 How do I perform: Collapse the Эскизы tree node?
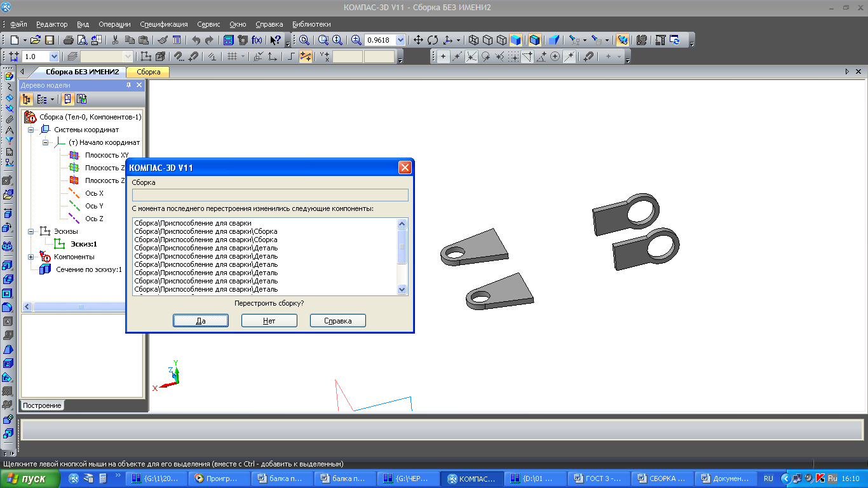pos(31,231)
